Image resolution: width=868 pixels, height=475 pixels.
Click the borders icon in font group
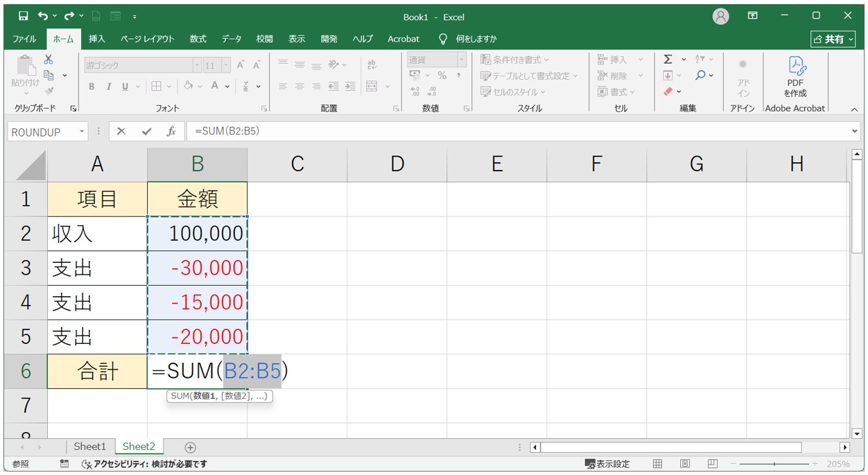[156, 87]
